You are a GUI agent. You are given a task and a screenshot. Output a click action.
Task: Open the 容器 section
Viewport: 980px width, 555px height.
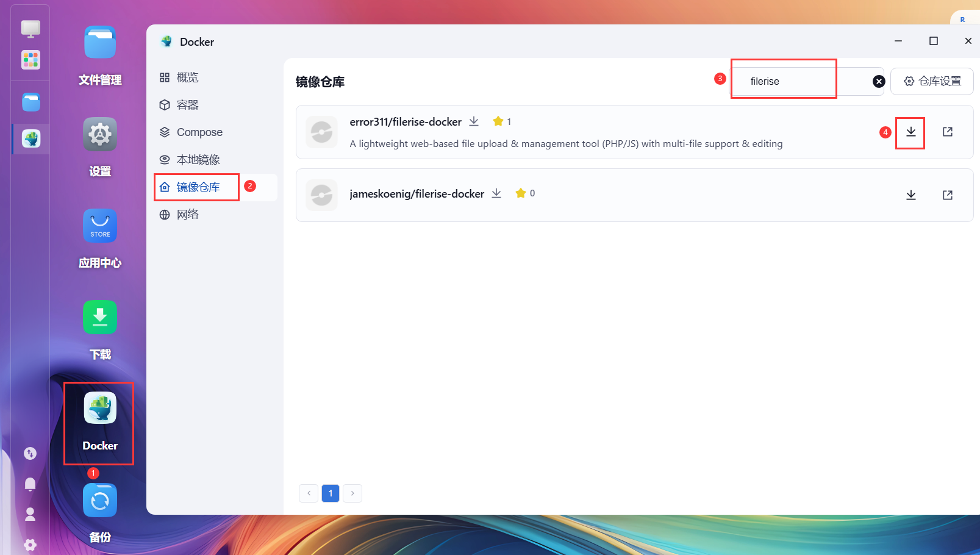pyautogui.click(x=187, y=105)
